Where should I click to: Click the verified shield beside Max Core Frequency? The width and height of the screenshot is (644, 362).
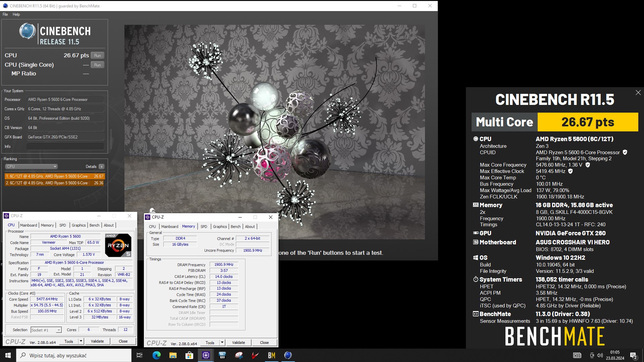click(588, 165)
